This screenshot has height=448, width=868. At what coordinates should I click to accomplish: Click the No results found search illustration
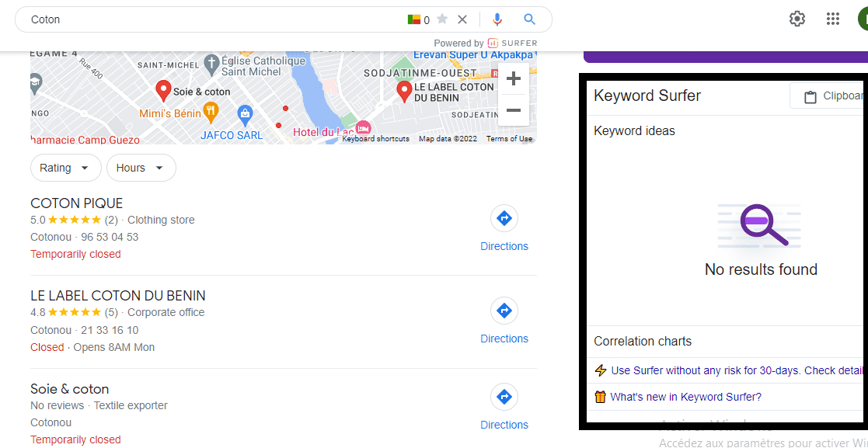point(759,225)
